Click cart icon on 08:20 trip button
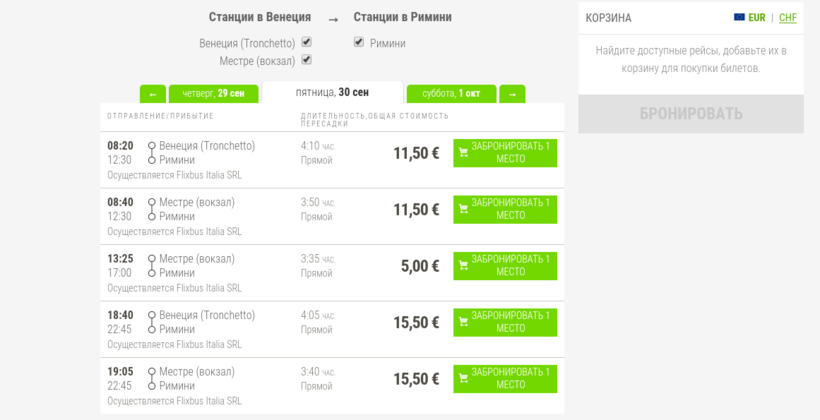 464,154
